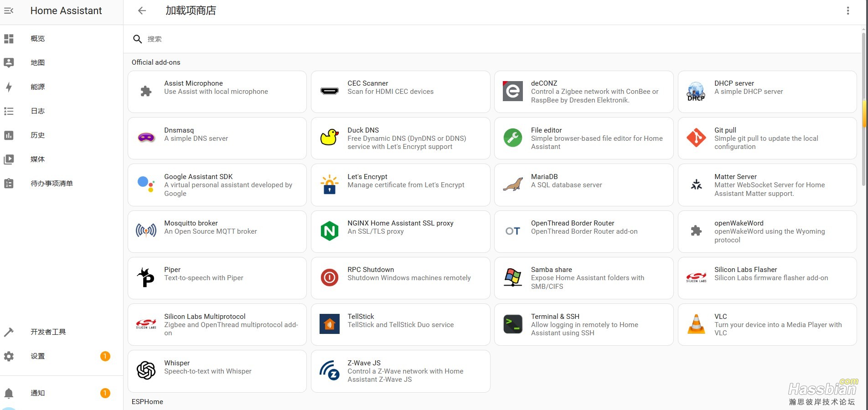Open the NGINX green N icon

(329, 231)
